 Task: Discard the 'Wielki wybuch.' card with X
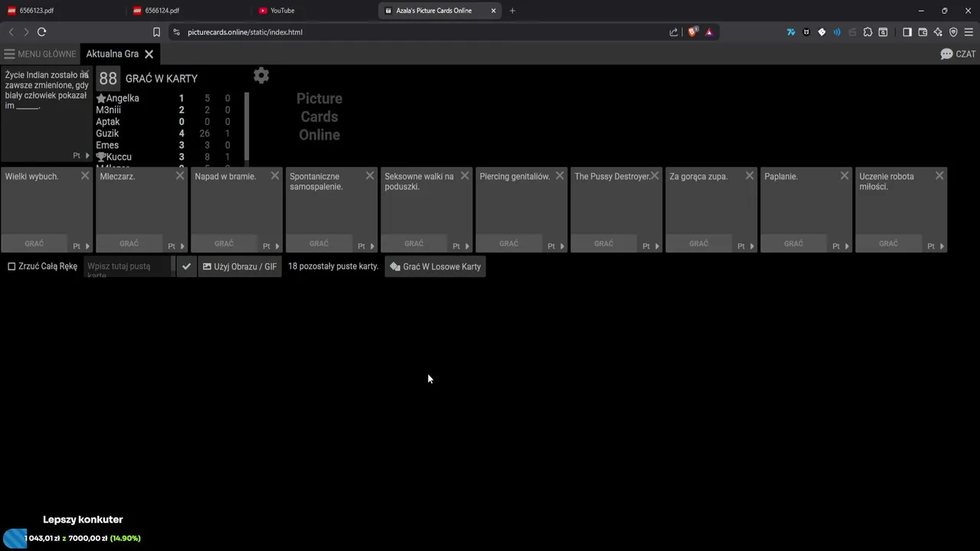85,176
